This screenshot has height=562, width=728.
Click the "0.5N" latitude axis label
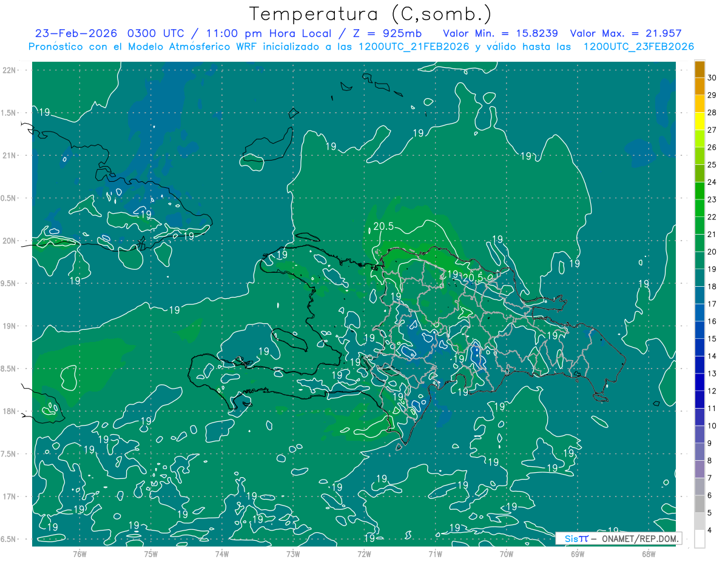[9, 198]
